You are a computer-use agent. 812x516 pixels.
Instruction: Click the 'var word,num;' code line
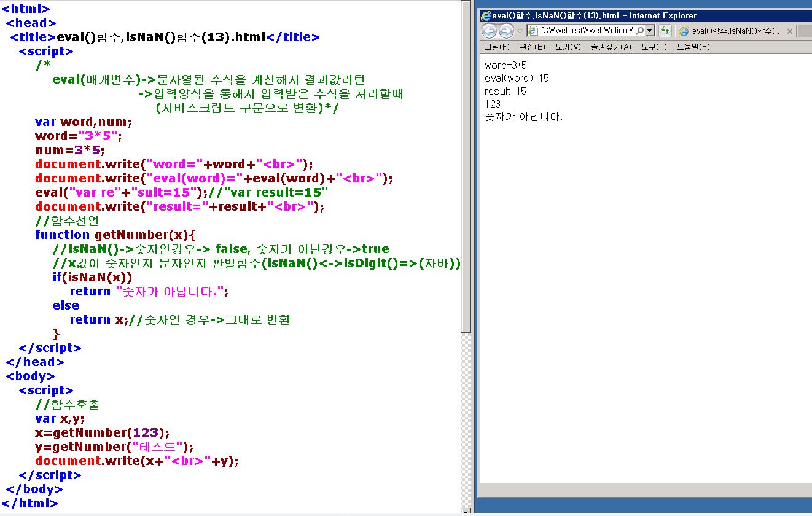coord(84,122)
